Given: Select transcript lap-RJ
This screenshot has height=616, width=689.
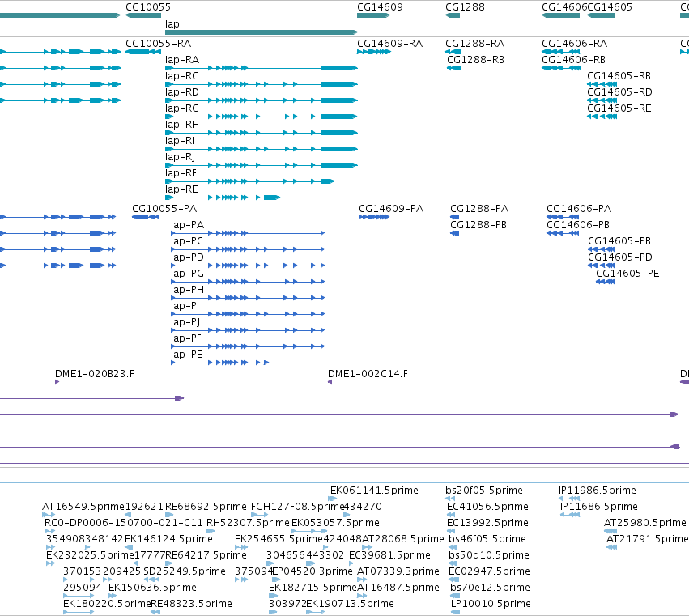Looking at the screenshot, I should 181,157.
